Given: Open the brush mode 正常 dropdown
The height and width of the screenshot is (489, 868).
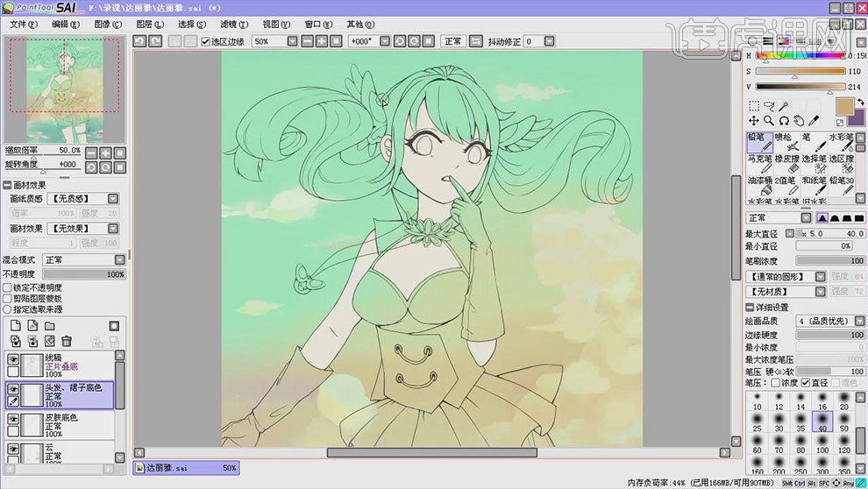Looking at the screenshot, I should (x=806, y=218).
